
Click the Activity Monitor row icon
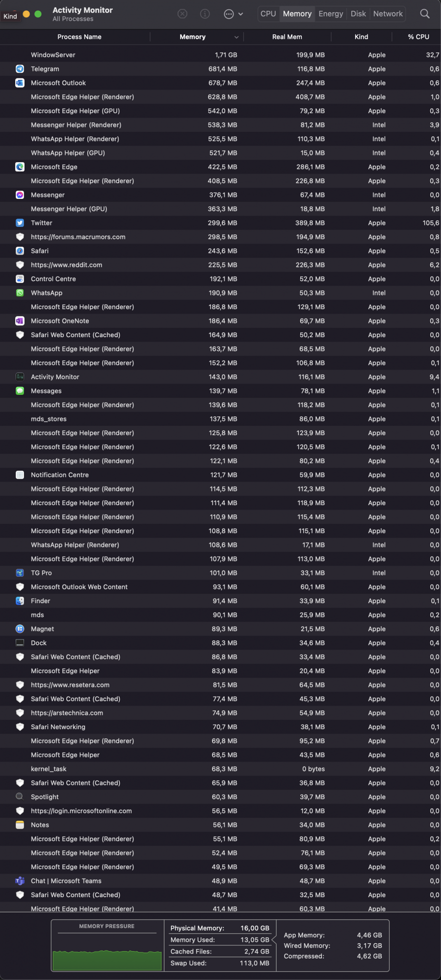(20, 377)
